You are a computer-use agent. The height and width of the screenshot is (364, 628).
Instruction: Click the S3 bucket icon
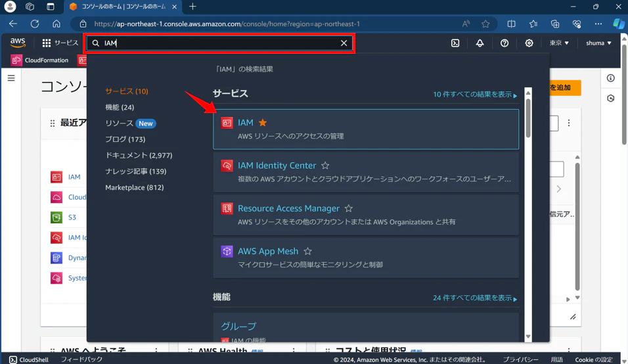(56, 217)
